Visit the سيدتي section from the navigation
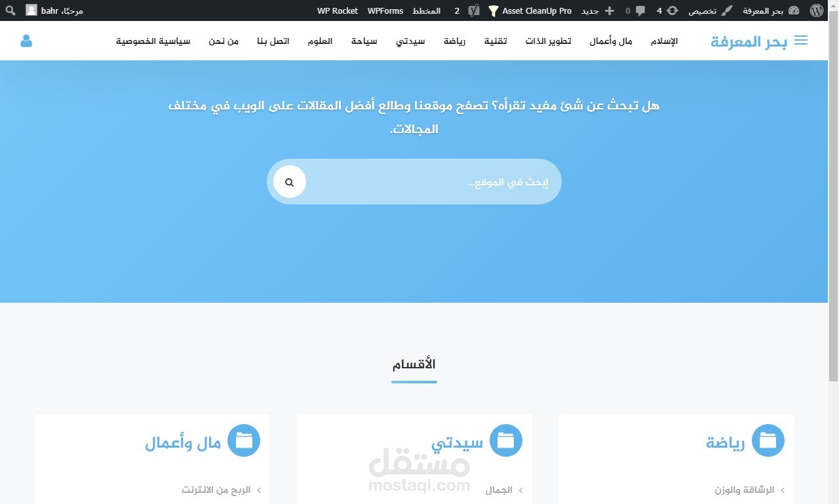 (x=410, y=40)
